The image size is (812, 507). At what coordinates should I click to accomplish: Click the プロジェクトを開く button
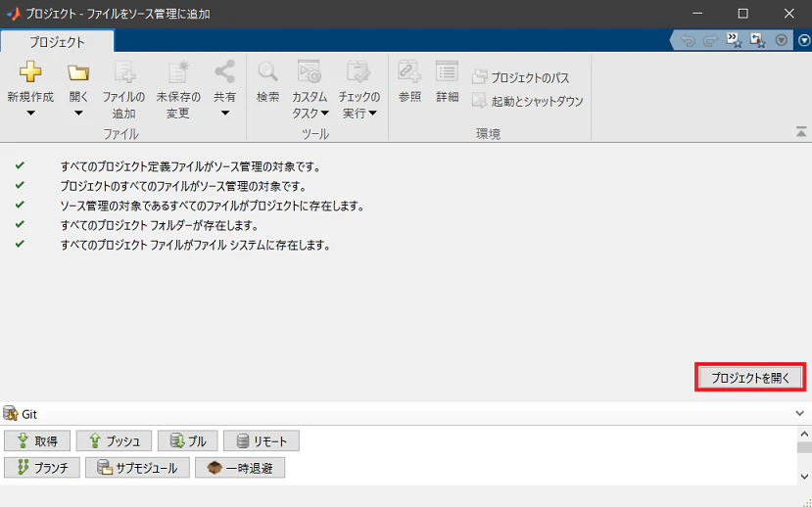tap(750, 378)
